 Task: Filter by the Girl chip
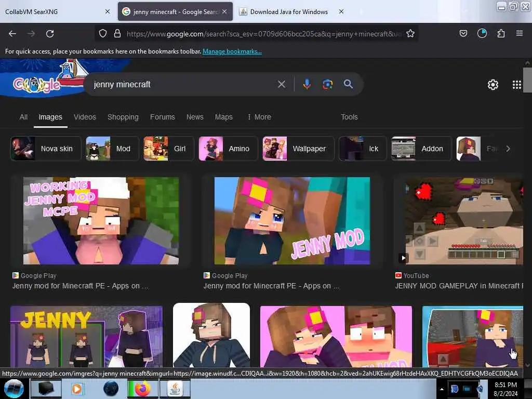(x=169, y=149)
